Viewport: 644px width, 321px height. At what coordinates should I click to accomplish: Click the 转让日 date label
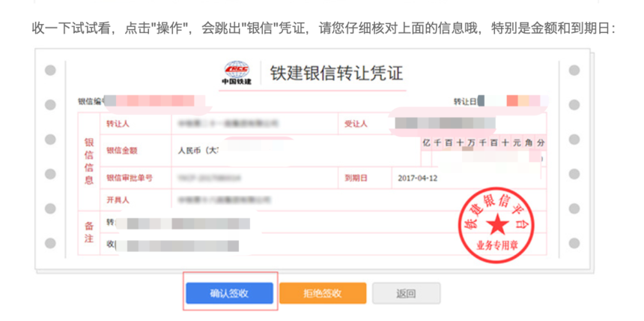tap(464, 100)
